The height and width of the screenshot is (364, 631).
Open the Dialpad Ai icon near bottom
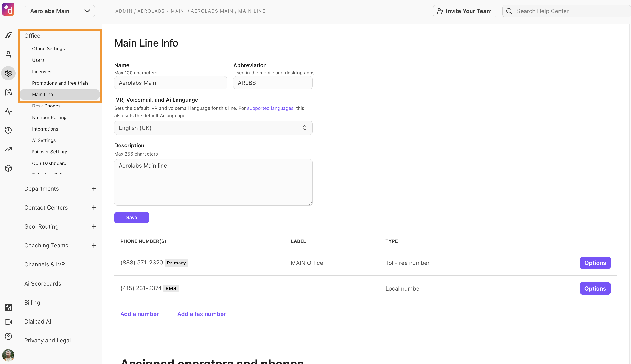pyautogui.click(x=8, y=308)
